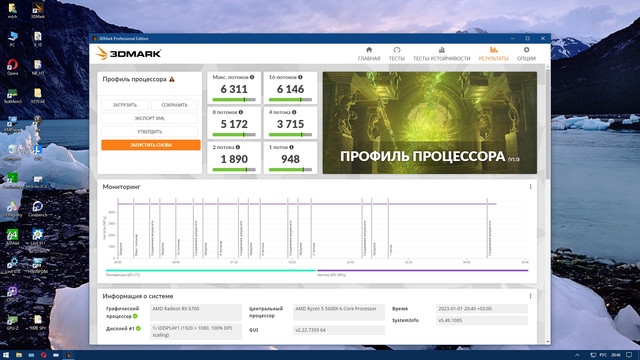This screenshot has height=360, width=640.
Task: Click progress bar under 3 715 score
Action: 290,135
